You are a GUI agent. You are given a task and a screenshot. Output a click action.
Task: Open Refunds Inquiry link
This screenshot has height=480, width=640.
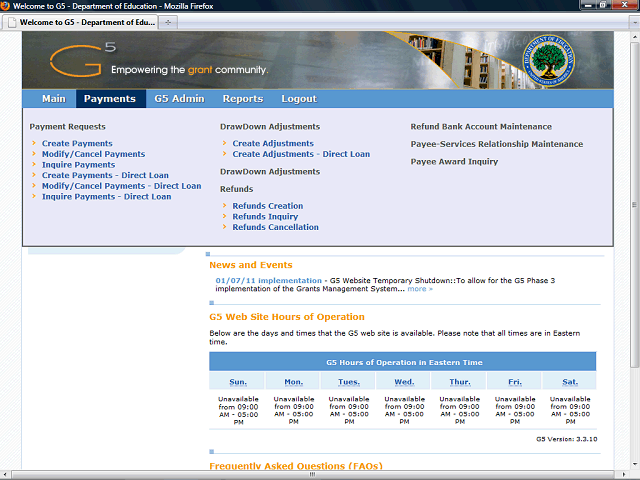[x=265, y=216]
